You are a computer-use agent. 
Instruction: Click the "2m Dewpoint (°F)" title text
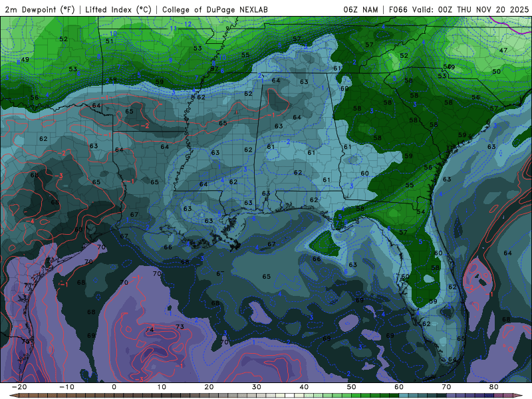coord(40,9)
